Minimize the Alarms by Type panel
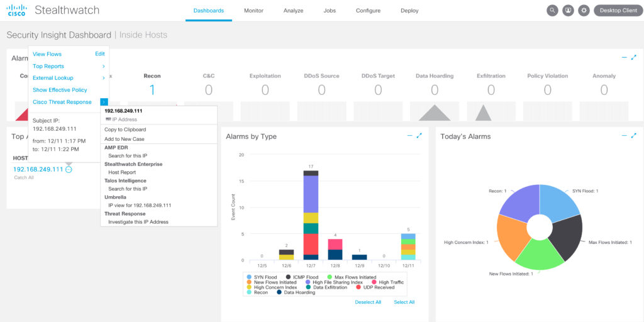644x322 pixels. point(410,136)
